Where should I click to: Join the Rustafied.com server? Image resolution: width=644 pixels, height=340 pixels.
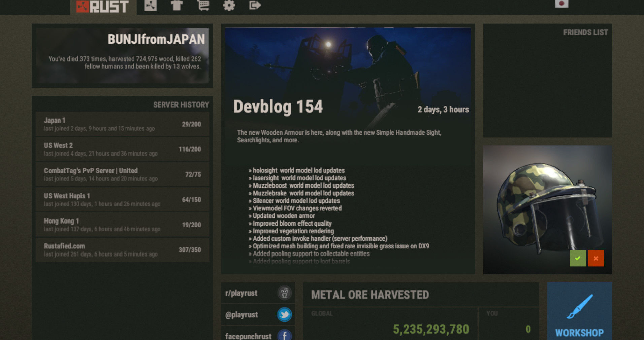pyautogui.click(x=122, y=250)
